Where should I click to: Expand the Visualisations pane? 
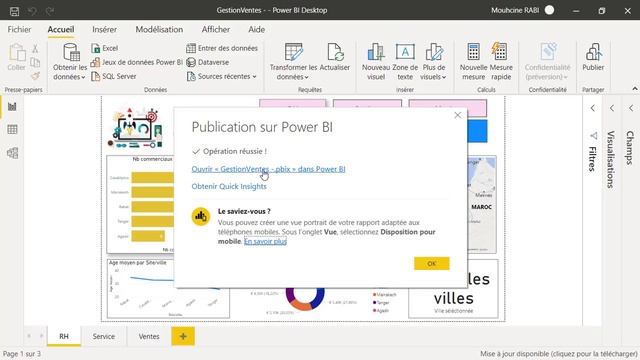(612, 108)
